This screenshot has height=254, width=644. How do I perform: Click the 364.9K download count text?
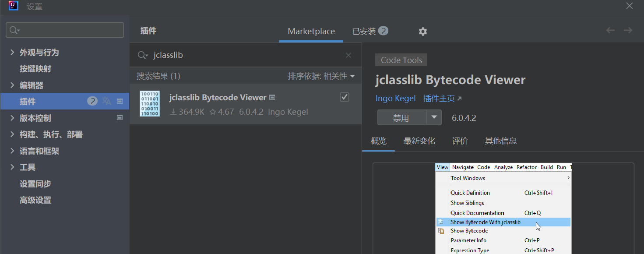point(191,112)
